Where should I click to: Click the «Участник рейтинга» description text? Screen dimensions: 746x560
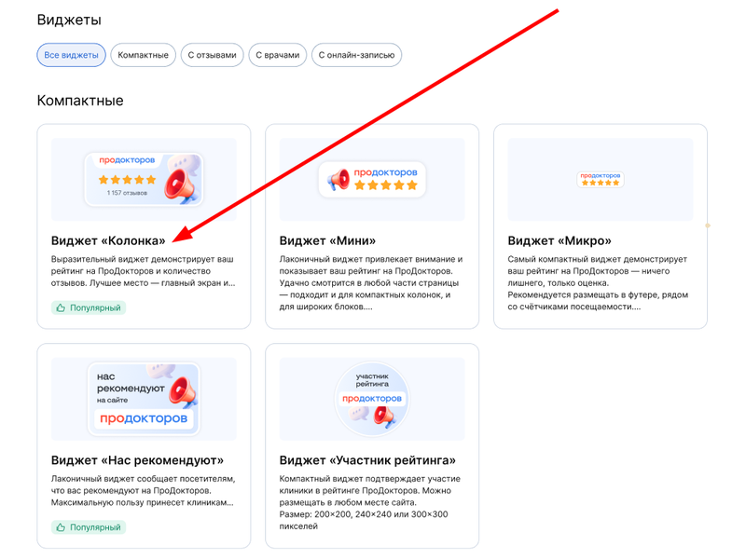[370, 502]
